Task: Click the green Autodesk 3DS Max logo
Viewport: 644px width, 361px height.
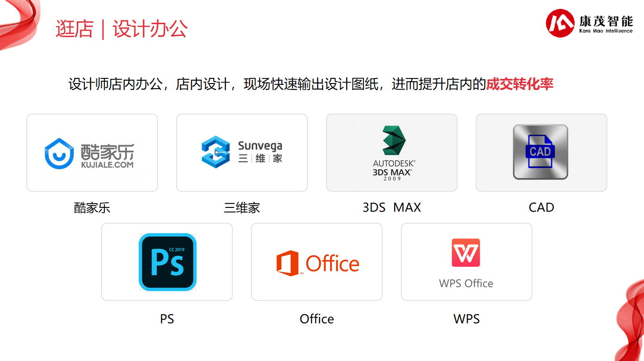Action: (x=393, y=140)
